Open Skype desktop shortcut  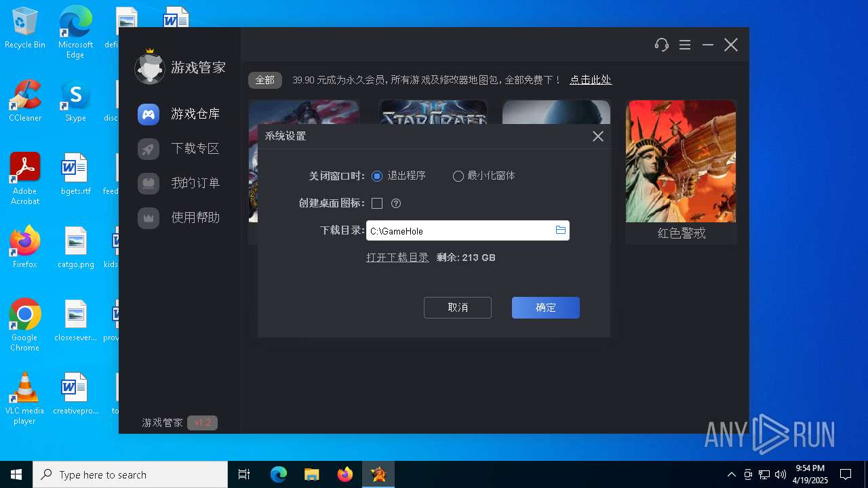[75, 102]
